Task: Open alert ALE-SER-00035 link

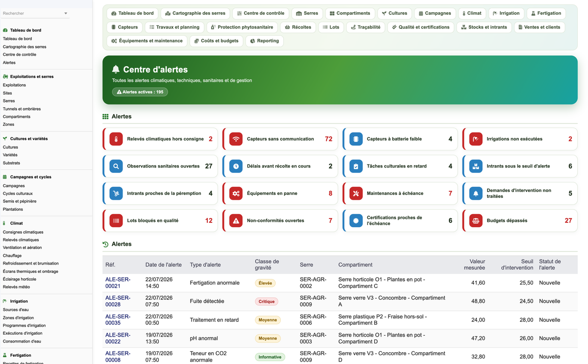Action: (118, 320)
